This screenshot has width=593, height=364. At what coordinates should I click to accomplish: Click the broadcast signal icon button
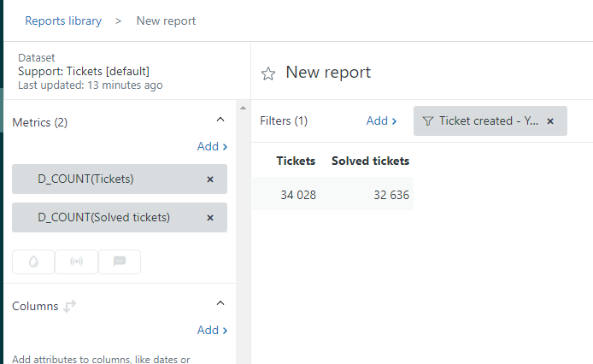click(76, 261)
